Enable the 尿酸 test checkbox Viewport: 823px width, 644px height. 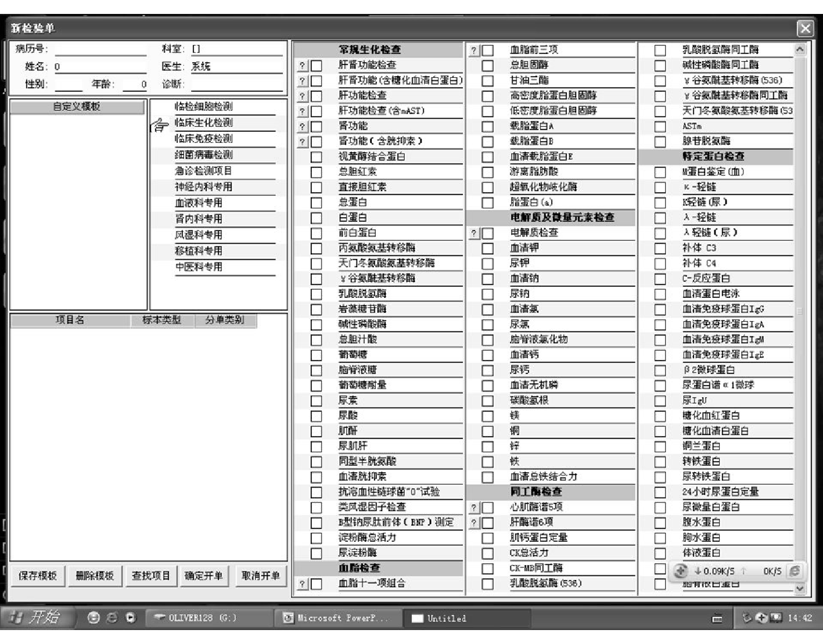point(316,416)
